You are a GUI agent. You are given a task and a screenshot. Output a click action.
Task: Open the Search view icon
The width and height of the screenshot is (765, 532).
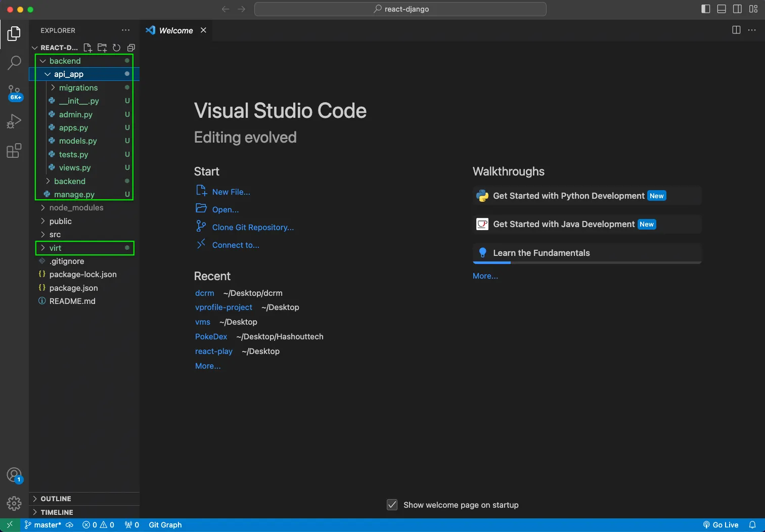(x=14, y=63)
